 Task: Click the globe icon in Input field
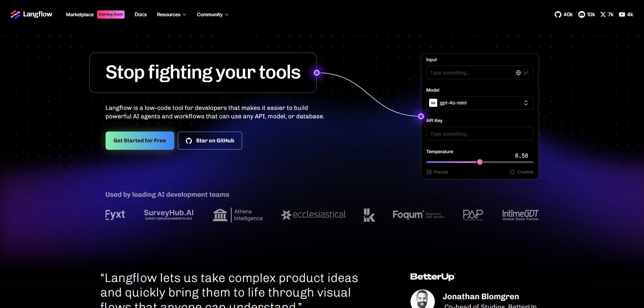[x=518, y=73]
